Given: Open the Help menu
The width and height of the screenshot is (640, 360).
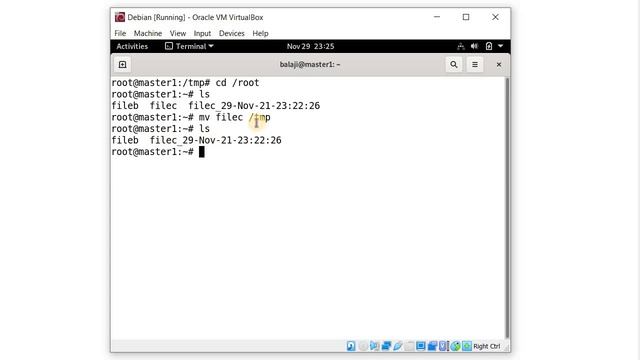Looking at the screenshot, I should 260,33.
